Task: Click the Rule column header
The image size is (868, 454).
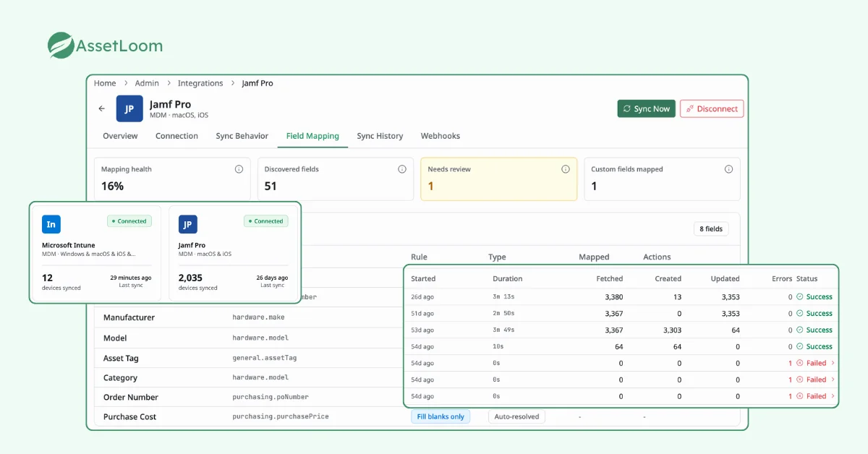Action: 419,257
